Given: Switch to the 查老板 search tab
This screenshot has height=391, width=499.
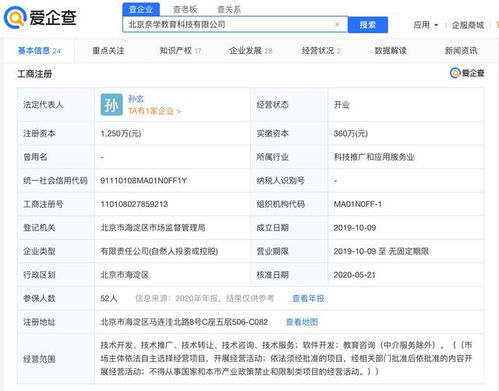Looking at the screenshot, I should click(185, 9).
